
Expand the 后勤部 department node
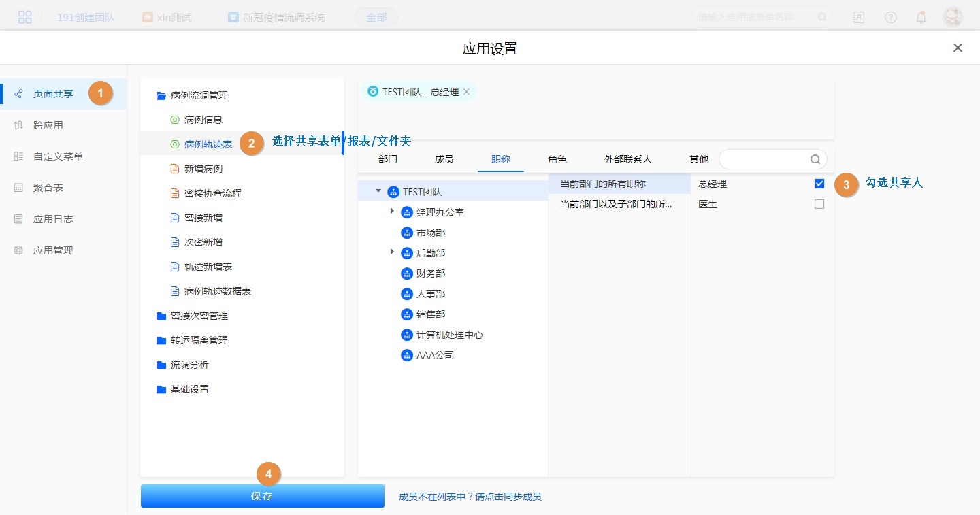pos(392,252)
